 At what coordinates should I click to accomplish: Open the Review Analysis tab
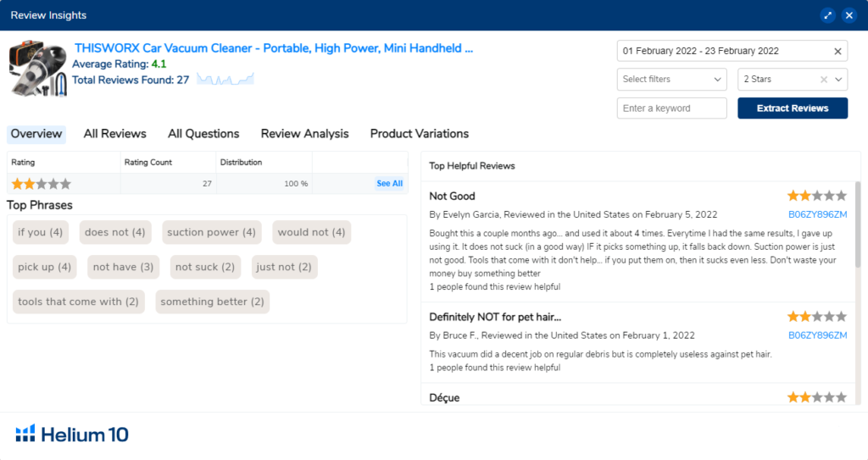(304, 134)
